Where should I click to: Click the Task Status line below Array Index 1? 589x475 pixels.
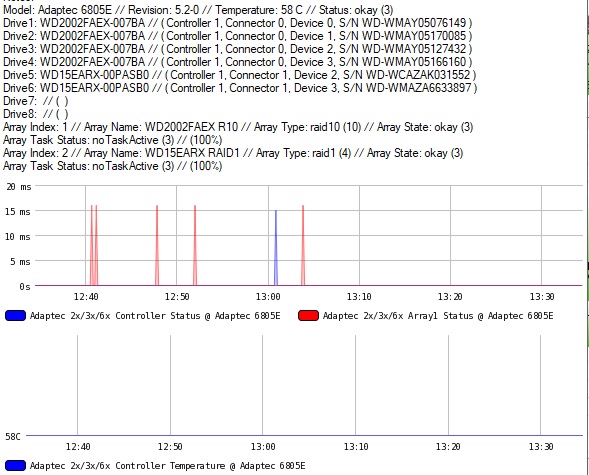113,140
